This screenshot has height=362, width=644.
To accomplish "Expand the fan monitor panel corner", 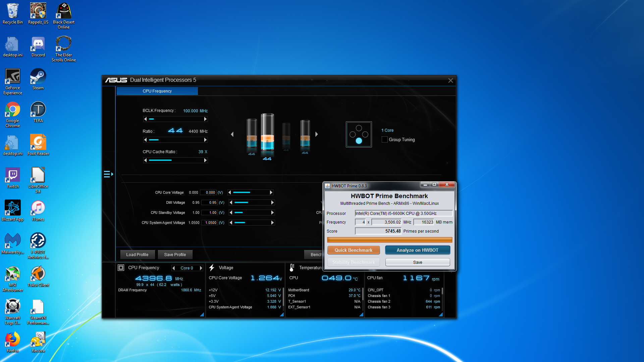I will [x=441, y=314].
